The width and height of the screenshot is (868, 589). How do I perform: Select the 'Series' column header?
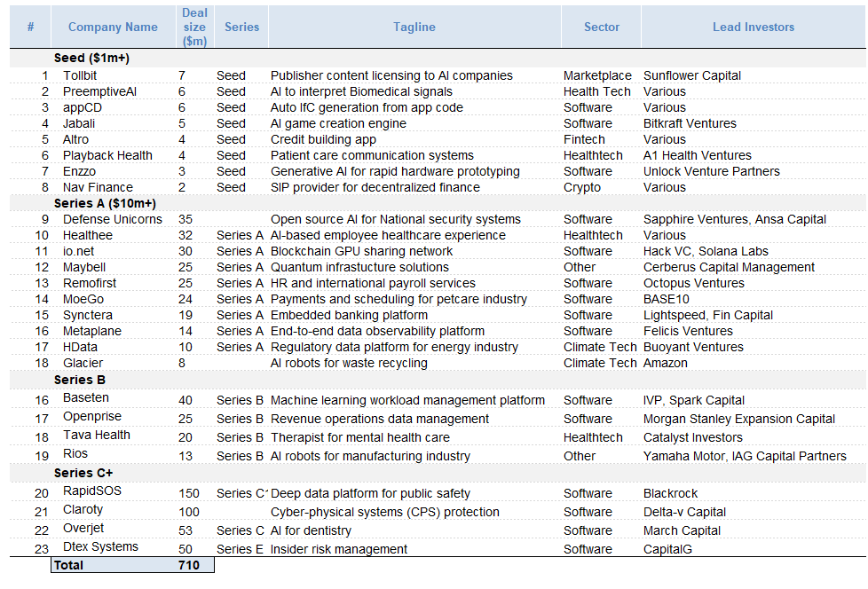[241, 27]
